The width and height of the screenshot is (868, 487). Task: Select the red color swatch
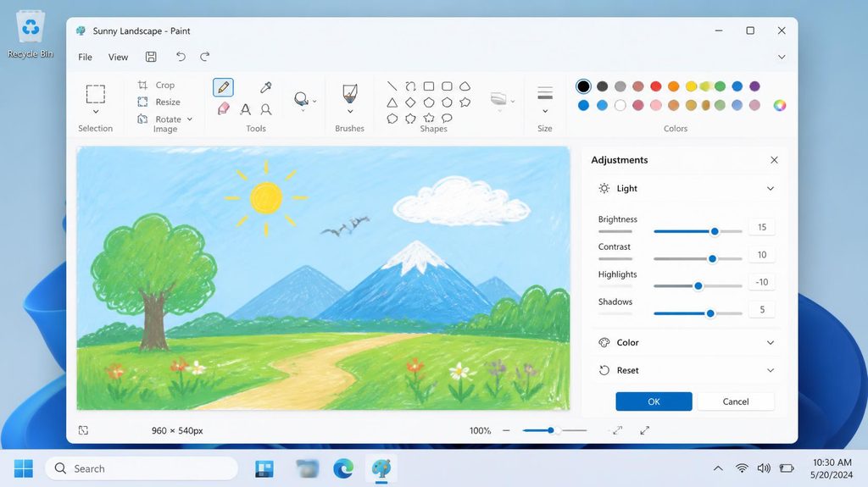click(x=656, y=86)
